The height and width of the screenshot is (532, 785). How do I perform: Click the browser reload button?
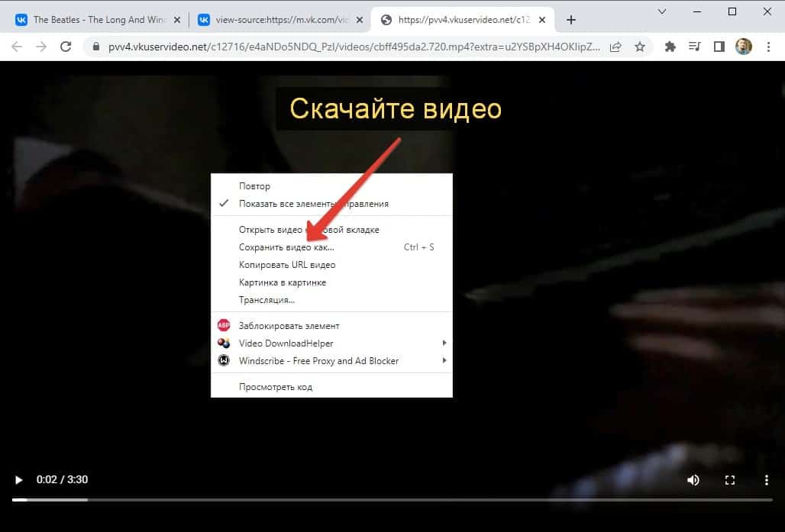point(66,47)
